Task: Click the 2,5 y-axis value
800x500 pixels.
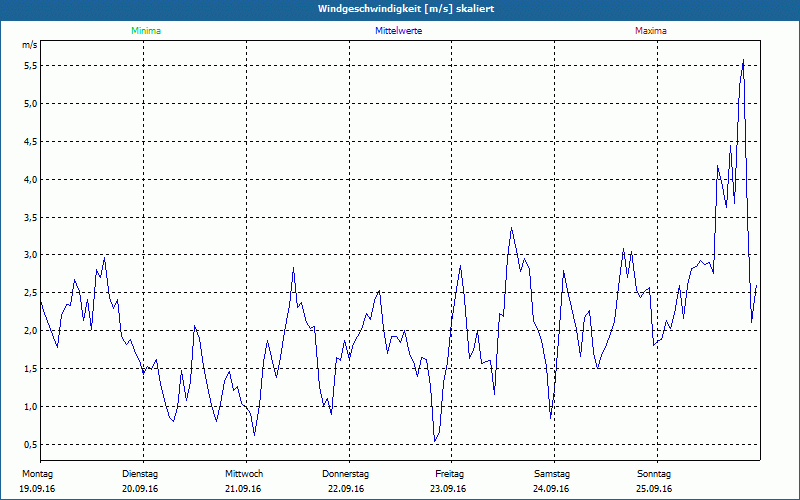Action: pos(30,293)
